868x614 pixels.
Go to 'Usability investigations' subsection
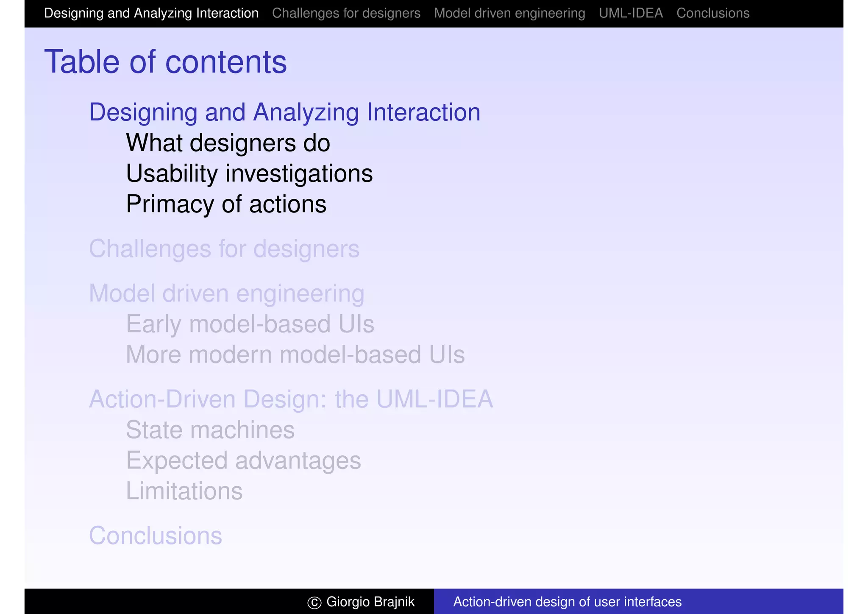point(249,173)
